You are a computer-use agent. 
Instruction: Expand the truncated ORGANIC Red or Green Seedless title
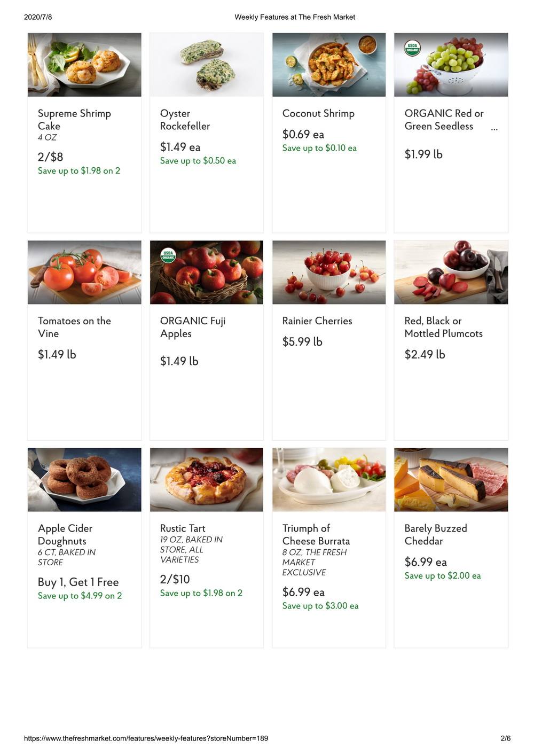[x=494, y=129]
